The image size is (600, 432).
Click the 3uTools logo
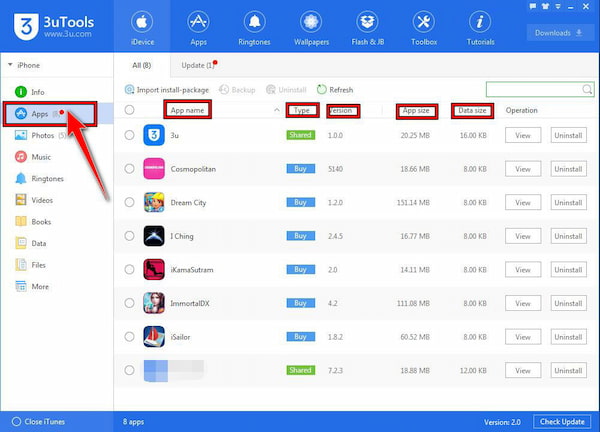coord(54,26)
